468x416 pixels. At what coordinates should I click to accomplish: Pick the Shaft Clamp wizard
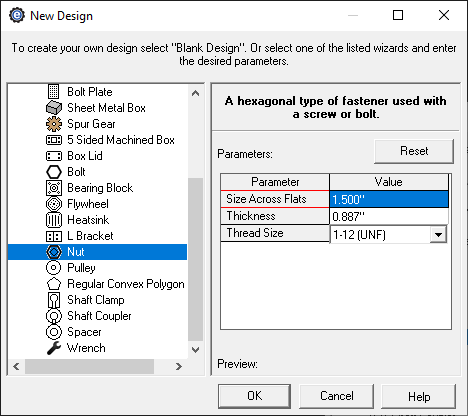tap(96, 300)
